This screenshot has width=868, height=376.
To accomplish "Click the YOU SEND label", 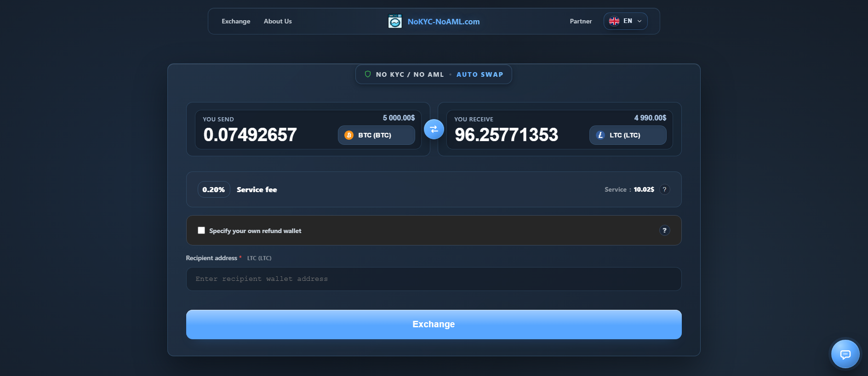I will coord(218,119).
